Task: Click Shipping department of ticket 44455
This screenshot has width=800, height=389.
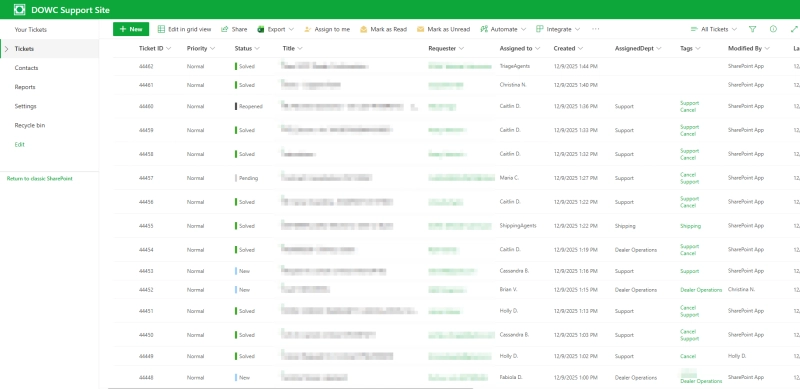Action: [625, 226]
